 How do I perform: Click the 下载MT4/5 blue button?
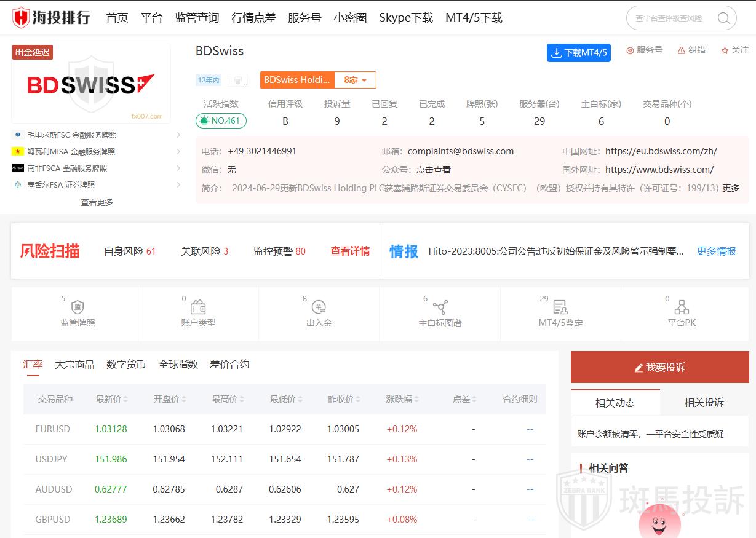click(x=578, y=53)
